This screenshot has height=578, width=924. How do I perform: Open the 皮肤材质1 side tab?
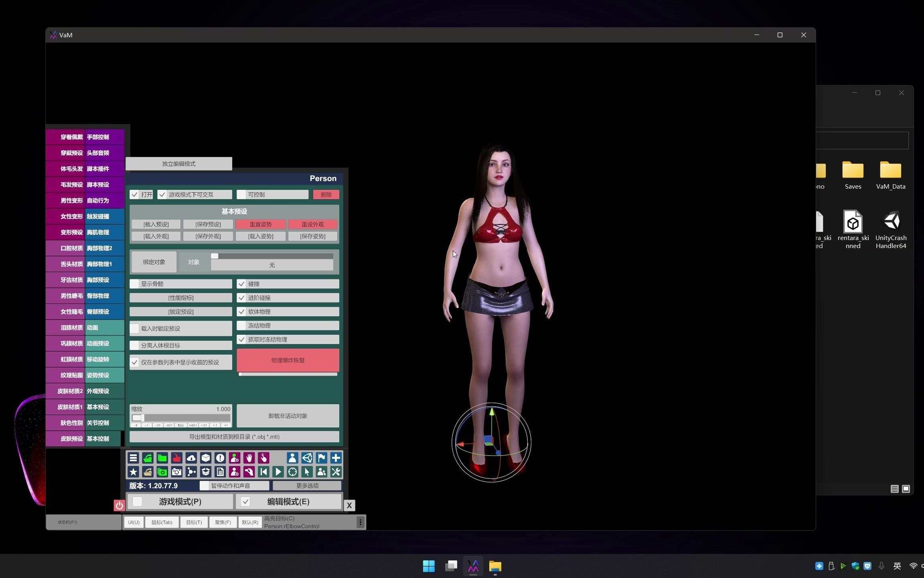(65, 407)
